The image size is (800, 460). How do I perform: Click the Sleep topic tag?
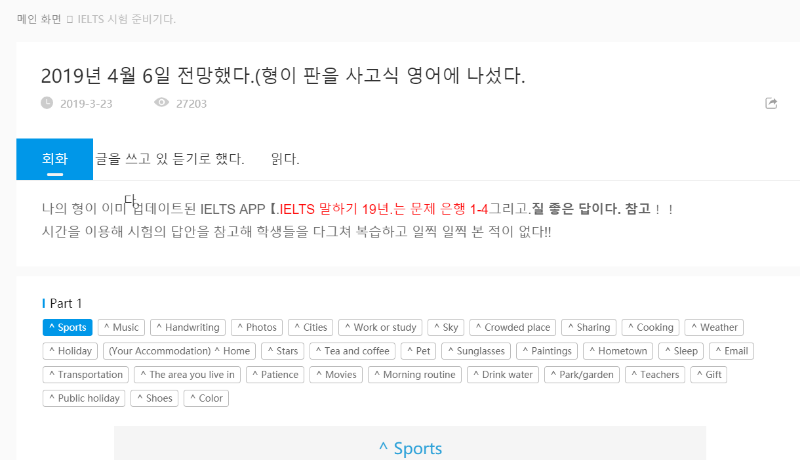(681, 351)
